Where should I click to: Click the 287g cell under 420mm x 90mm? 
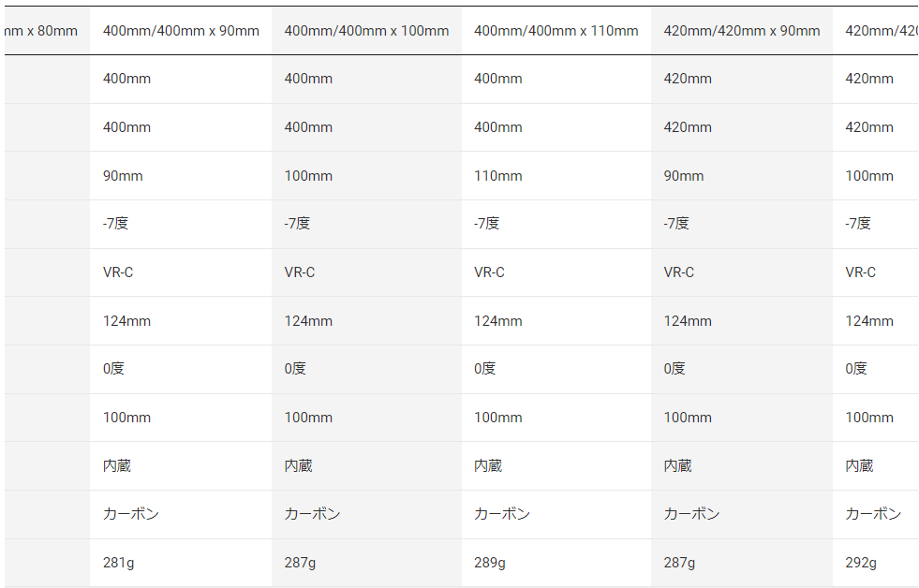coord(678,563)
